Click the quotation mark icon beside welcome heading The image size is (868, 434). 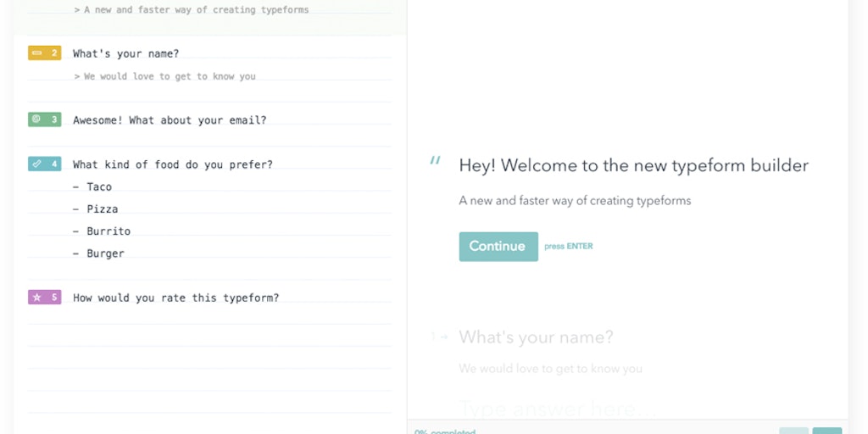436,160
